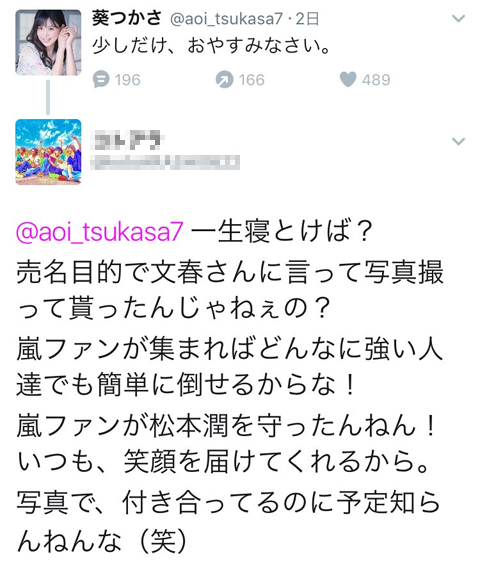Like the tweet with the heart icon

[x=348, y=80]
